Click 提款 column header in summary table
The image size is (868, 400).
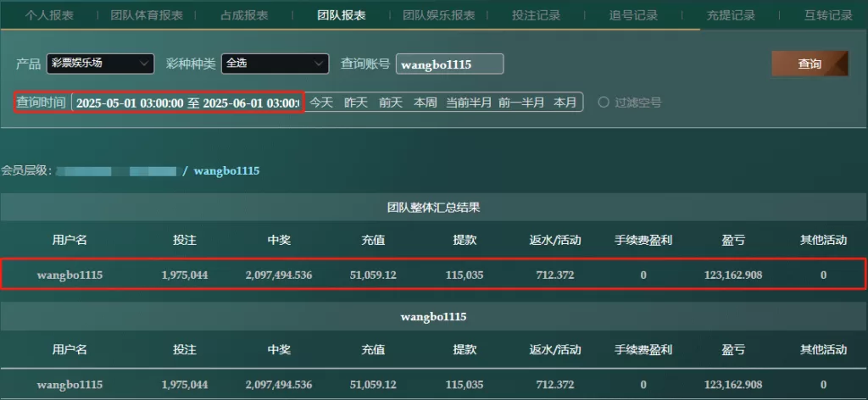(x=465, y=240)
